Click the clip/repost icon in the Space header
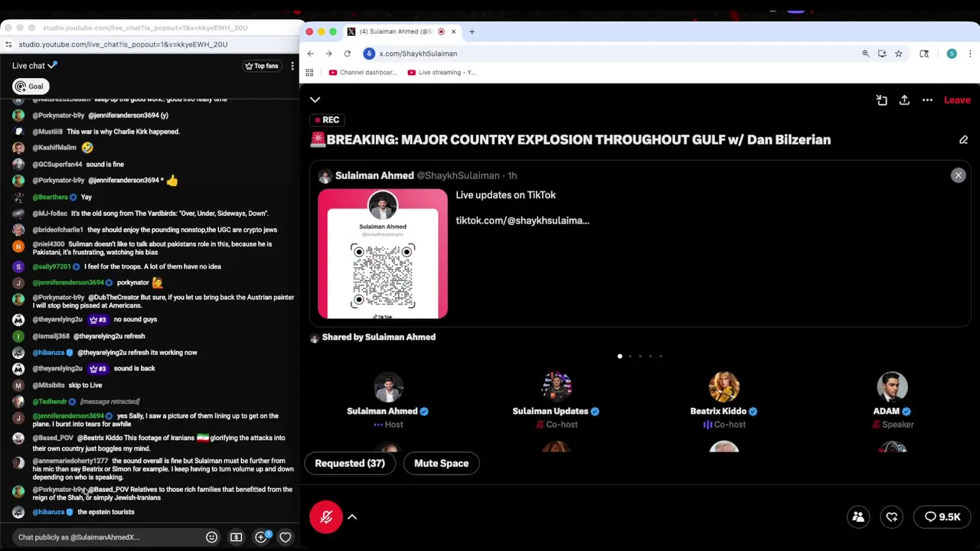The height and width of the screenshot is (551, 980). (x=881, y=100)
